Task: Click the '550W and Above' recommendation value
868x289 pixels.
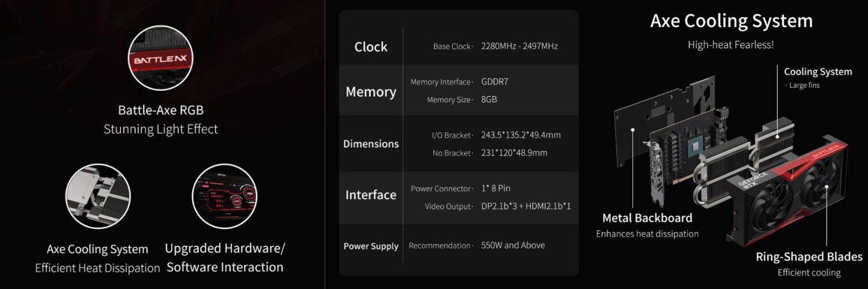Action: coord(513,245)
